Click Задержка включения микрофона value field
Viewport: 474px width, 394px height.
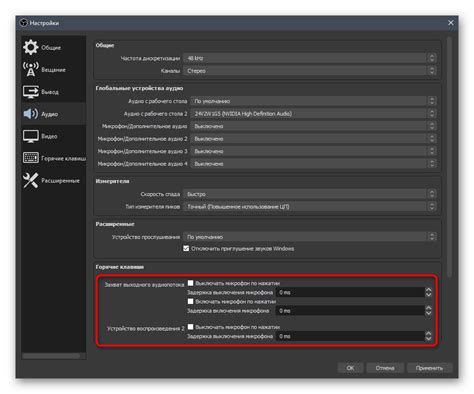350,311
